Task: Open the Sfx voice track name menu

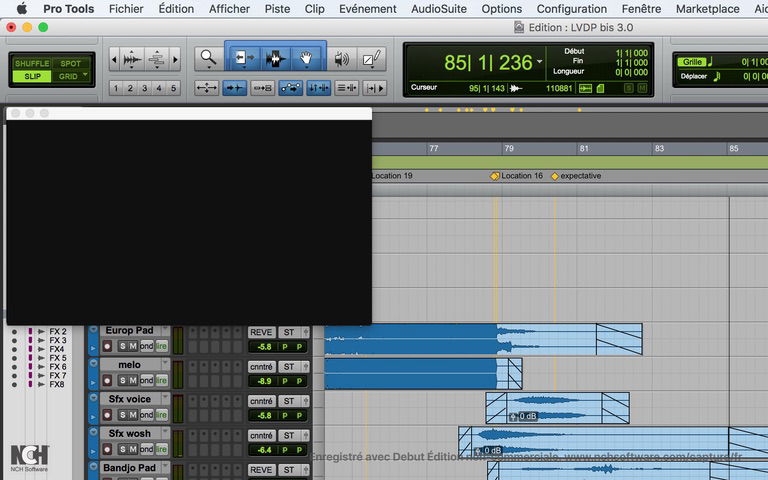Action: pos(130,399)
